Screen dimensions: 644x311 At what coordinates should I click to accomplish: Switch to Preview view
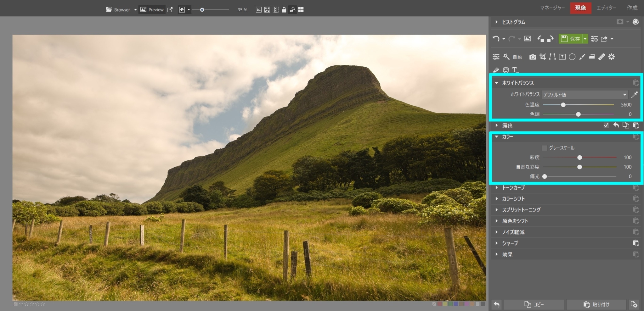[152, 10]
